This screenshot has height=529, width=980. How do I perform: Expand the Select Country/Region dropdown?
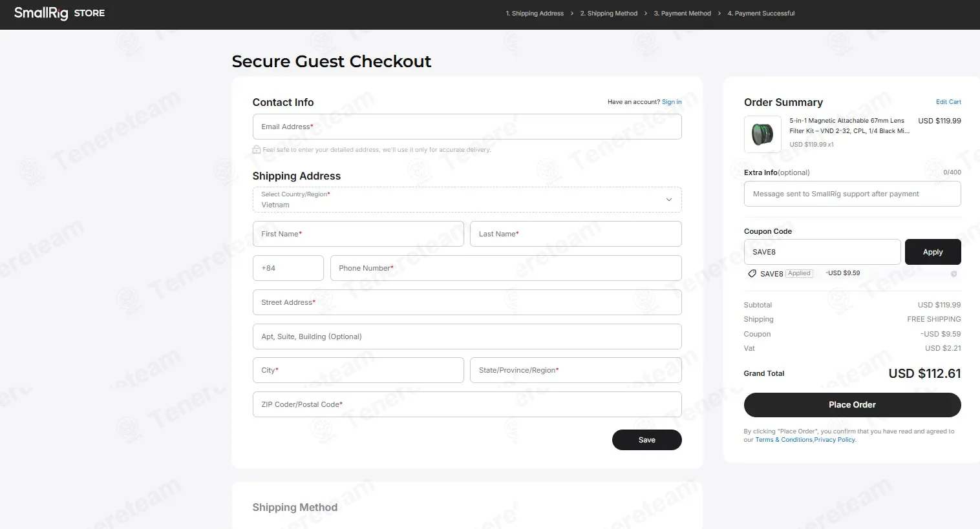click(x=467, y=200)
